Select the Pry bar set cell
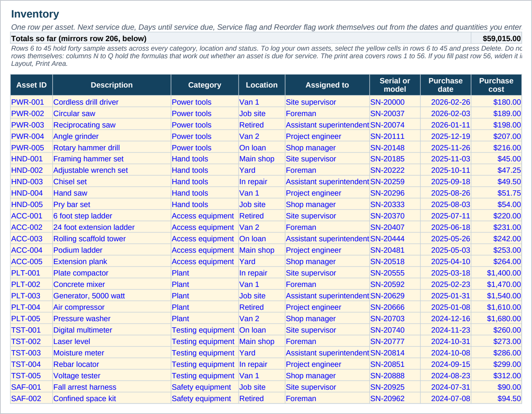The height and width of the screenshot is (414, 532). click(112, 204)
